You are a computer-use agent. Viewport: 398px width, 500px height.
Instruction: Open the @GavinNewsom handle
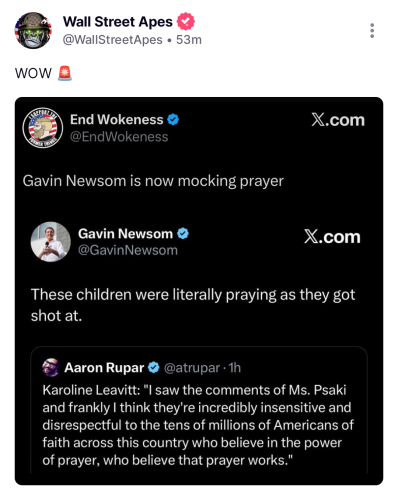coord(128,250)
